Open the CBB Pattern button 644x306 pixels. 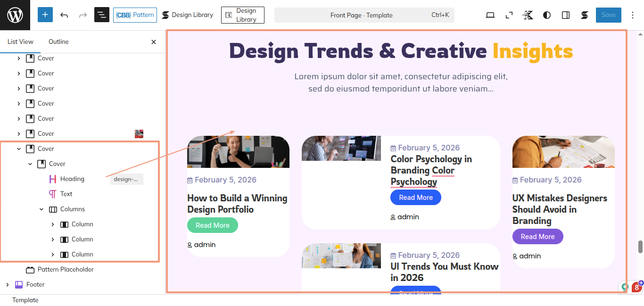pos(135,15)
